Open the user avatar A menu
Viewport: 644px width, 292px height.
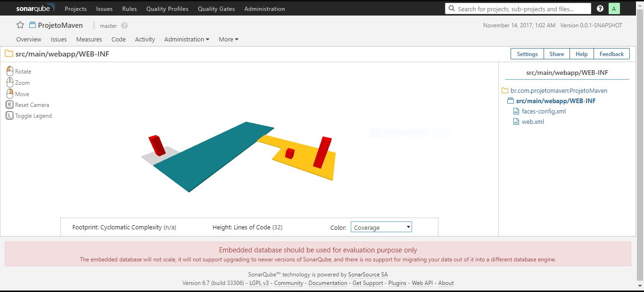coord(614,8)
